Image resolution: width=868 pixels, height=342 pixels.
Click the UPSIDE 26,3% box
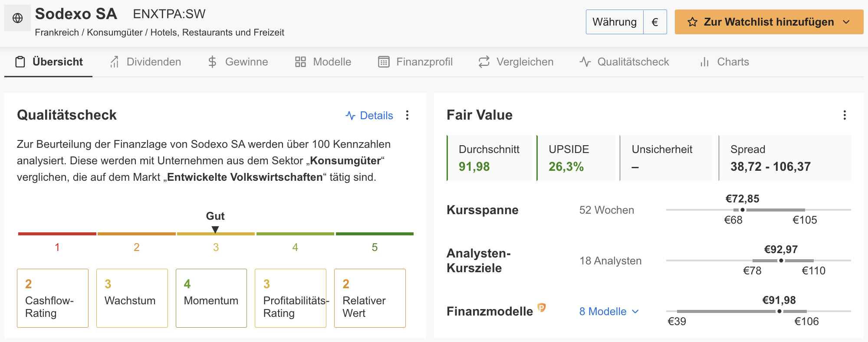click(x=576, y=158)
